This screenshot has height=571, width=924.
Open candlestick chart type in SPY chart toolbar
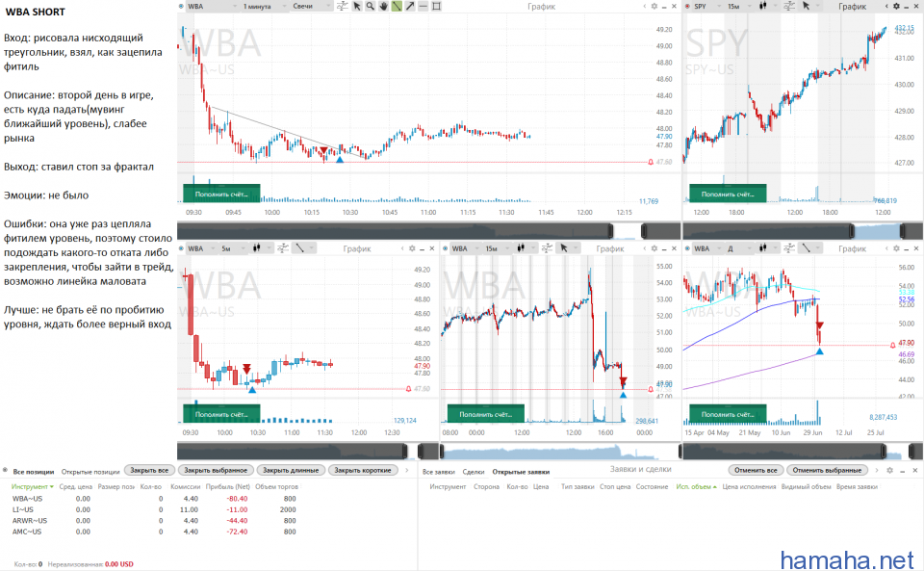(x=762, y=6)
